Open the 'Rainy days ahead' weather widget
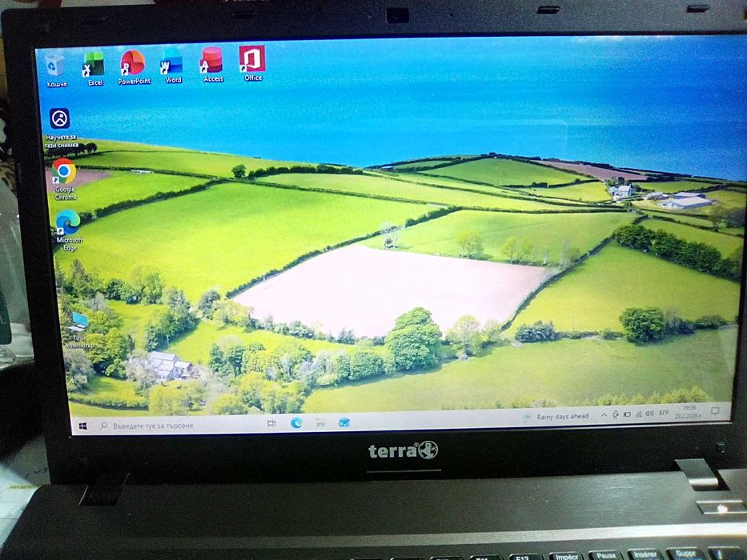Viewport: 747px width, 560px height. pyautogui.click(x=556, y=417)
